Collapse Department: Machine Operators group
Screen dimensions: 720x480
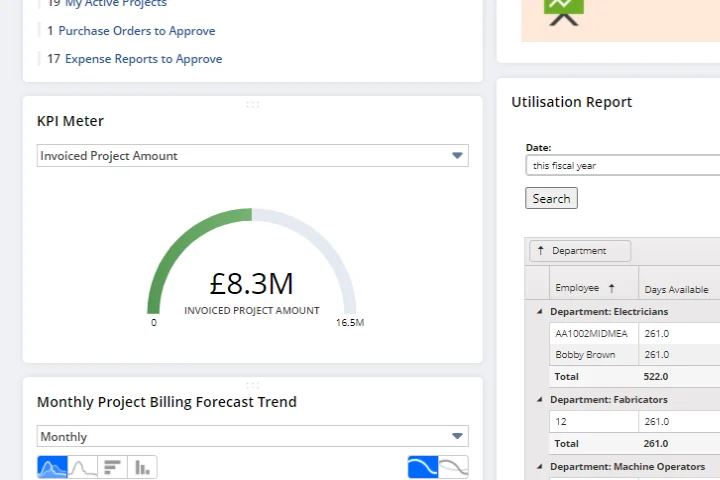point(540,467)
